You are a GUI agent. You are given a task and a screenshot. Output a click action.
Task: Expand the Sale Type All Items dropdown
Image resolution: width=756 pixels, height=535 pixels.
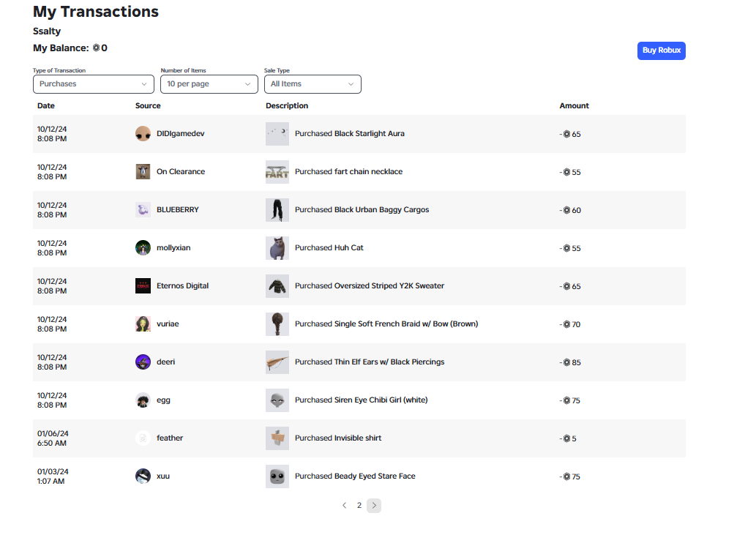[x=312, y=84]
